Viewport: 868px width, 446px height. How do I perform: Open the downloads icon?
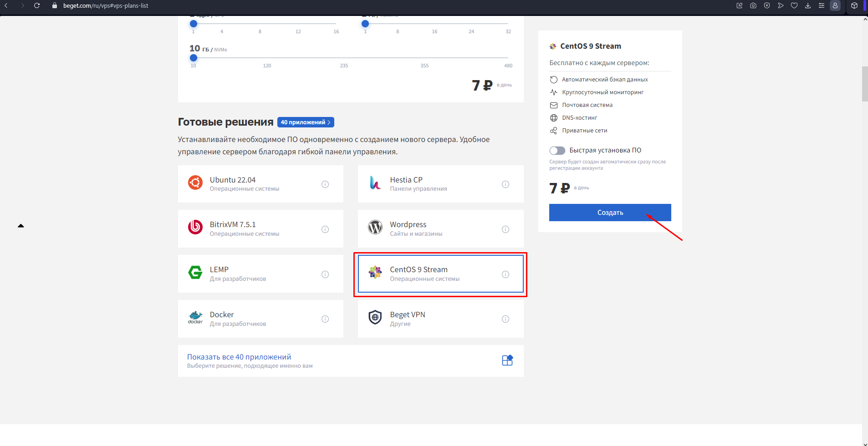[808, 5]
